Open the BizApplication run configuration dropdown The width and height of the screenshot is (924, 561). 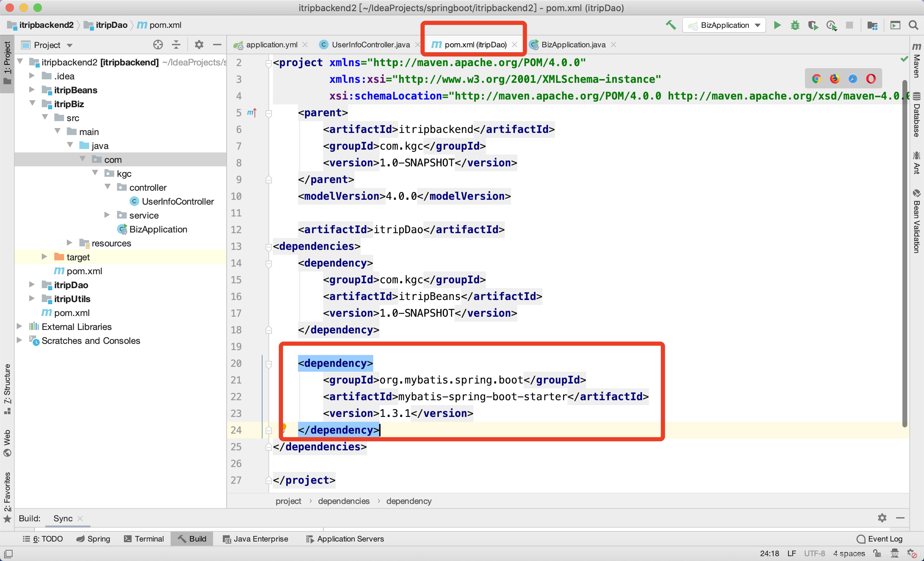click(x=724, y=25)
